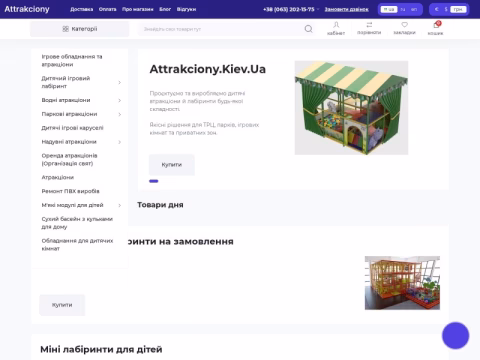Click the Attrakciony.Kiev.Ua banner heading
The width and height of the screenshot is (480, 360).
(x=208, y=69)
